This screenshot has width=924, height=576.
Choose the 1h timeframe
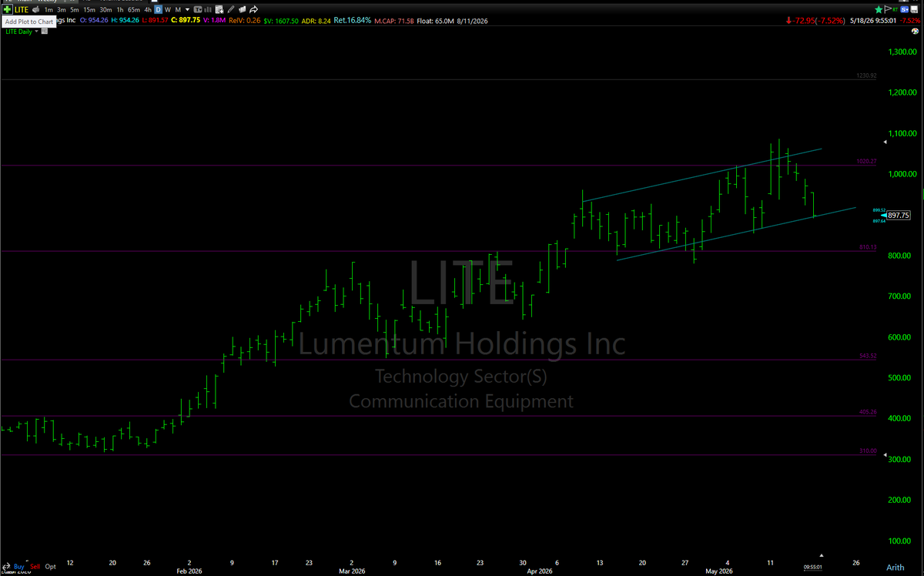click(x=120, y=10)
